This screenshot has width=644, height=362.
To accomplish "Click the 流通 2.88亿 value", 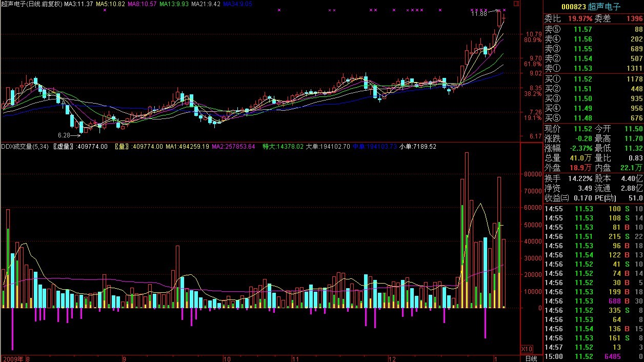I will click(632, 189).
